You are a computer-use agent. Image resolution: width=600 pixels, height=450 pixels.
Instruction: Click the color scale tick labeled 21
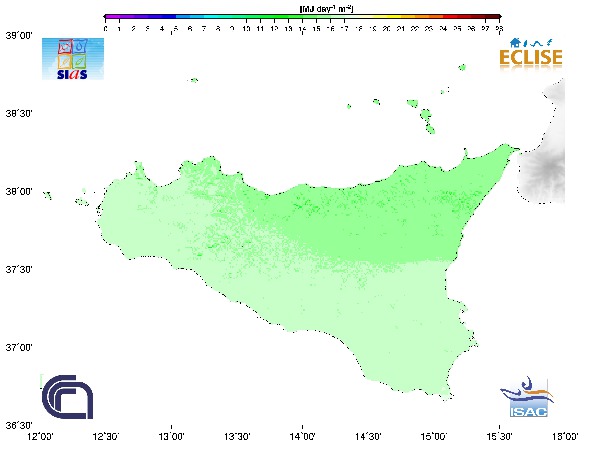[401, 29]
